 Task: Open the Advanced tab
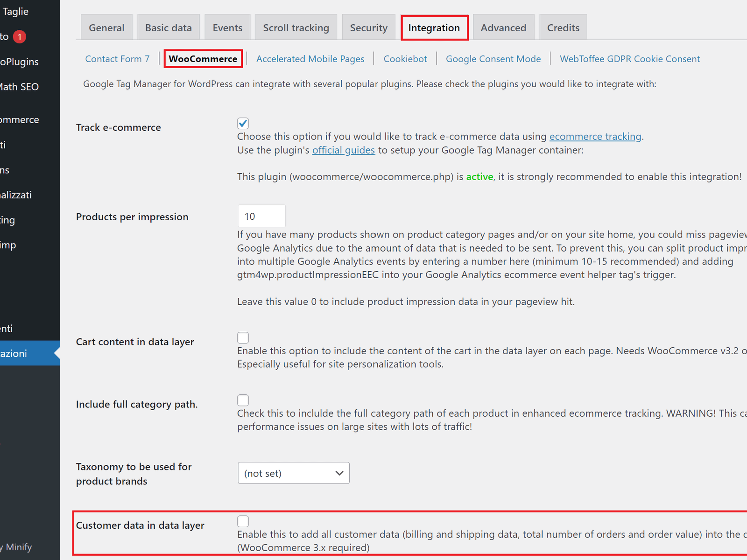pos(503,28)
